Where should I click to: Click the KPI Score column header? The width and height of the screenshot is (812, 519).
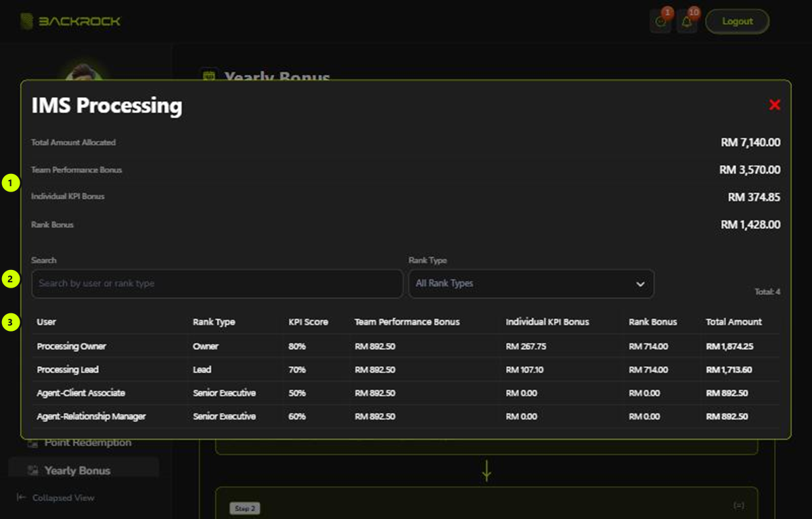pyautogui.click(x=309, y=322)
